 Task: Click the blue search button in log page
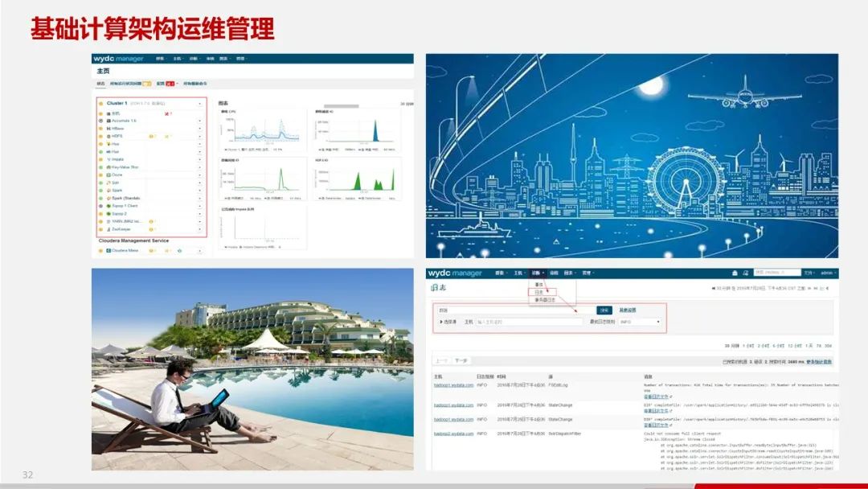604,310
